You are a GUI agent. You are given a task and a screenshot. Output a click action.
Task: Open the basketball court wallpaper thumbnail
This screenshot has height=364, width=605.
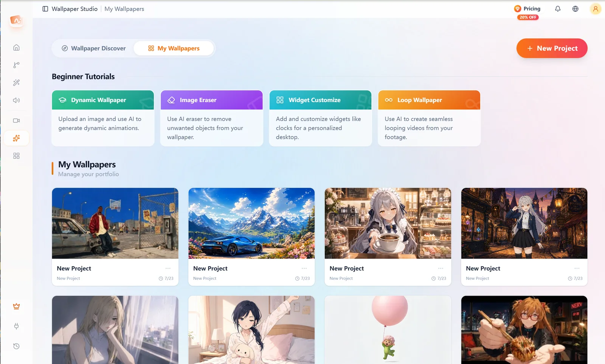pos(115,223)
